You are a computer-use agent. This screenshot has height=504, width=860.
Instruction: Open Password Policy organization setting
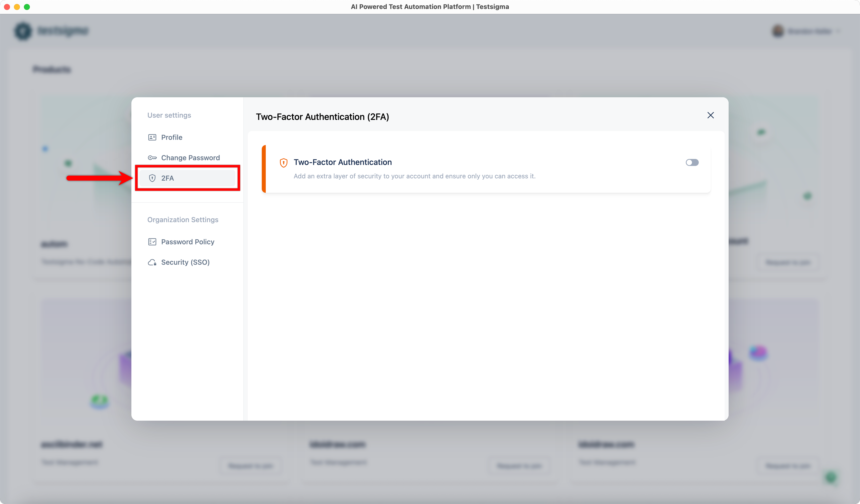click(188, 242)
